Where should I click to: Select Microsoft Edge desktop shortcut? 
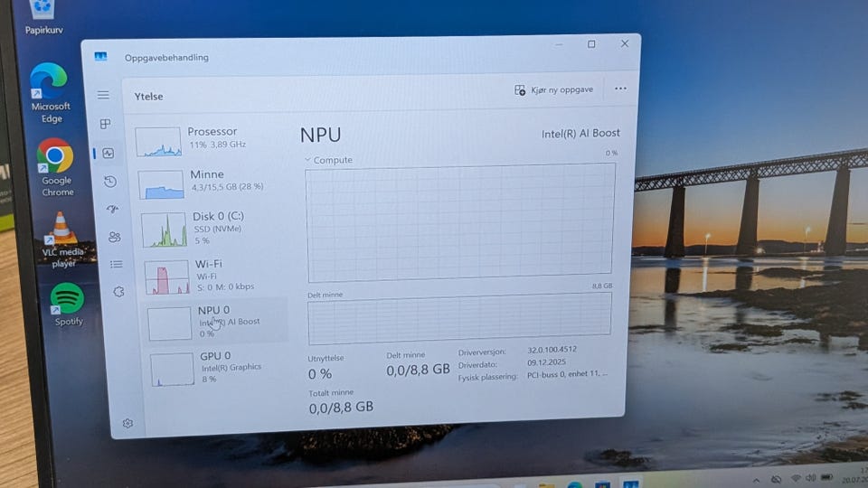point(50,93)
